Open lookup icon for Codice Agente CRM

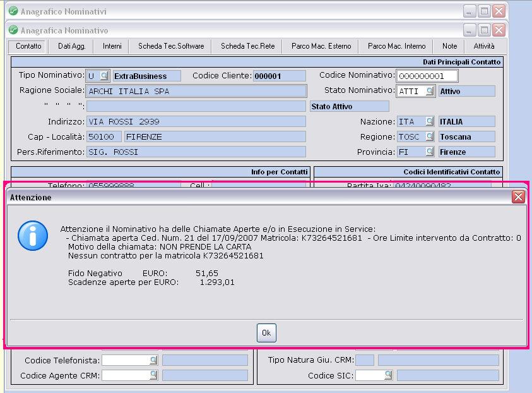pyautogui.click(x=153, y=375)
